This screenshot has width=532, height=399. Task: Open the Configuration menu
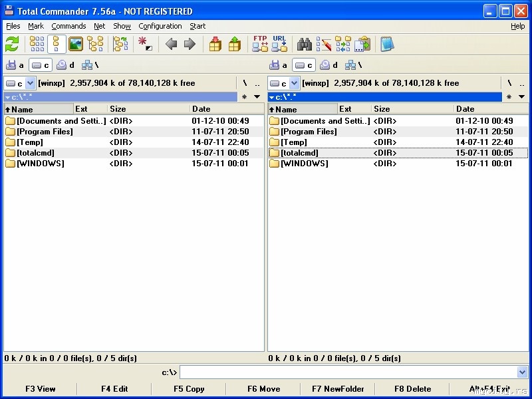[160, 26]
